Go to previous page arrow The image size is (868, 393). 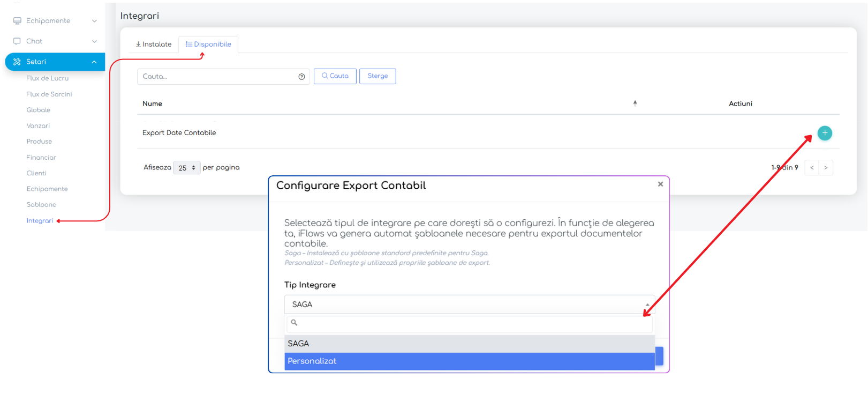[812, 168]
